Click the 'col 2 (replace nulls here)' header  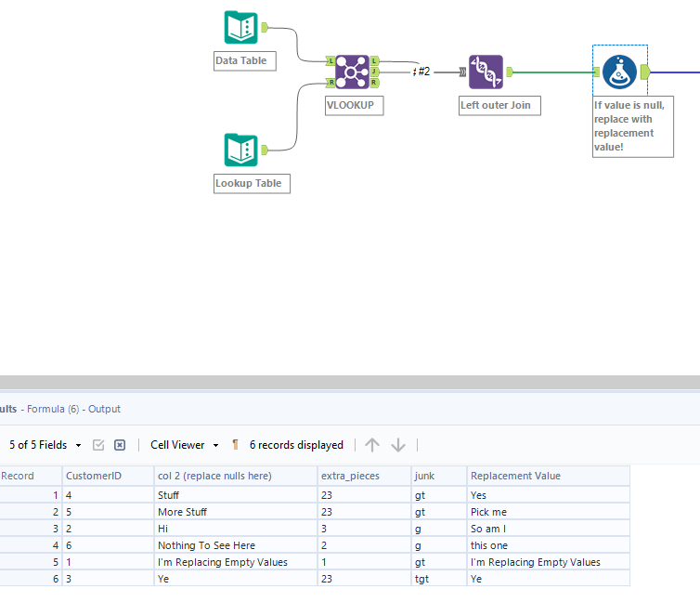pyautogui.click(x=236, y=476)
